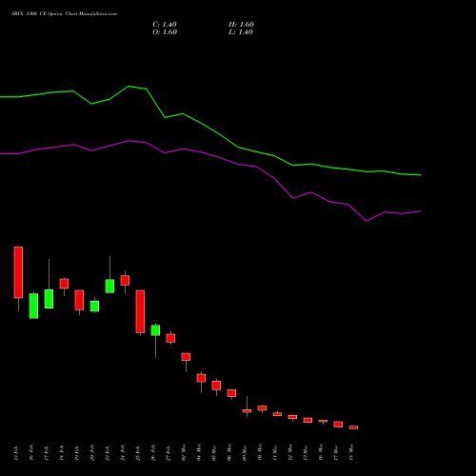
Task: Select the large red candle above 25 Feb
Action: pyautogui.click(x=140, y=311)
